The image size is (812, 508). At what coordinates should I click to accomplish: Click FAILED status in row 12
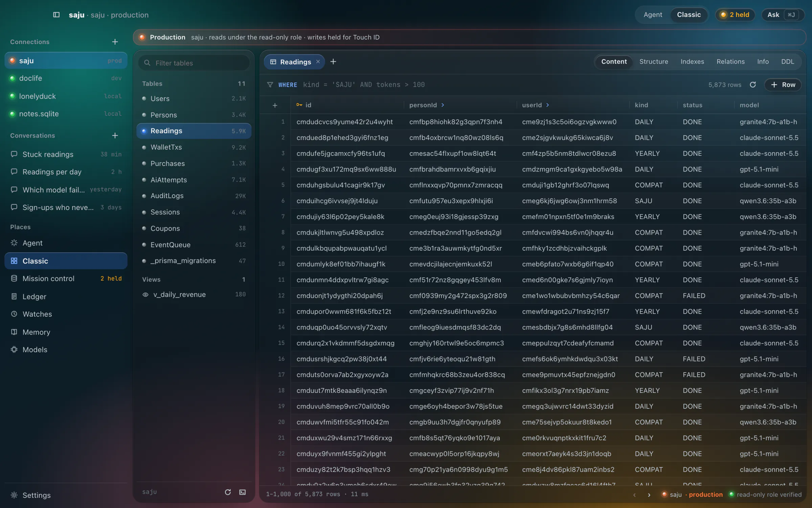pos(694,296)
